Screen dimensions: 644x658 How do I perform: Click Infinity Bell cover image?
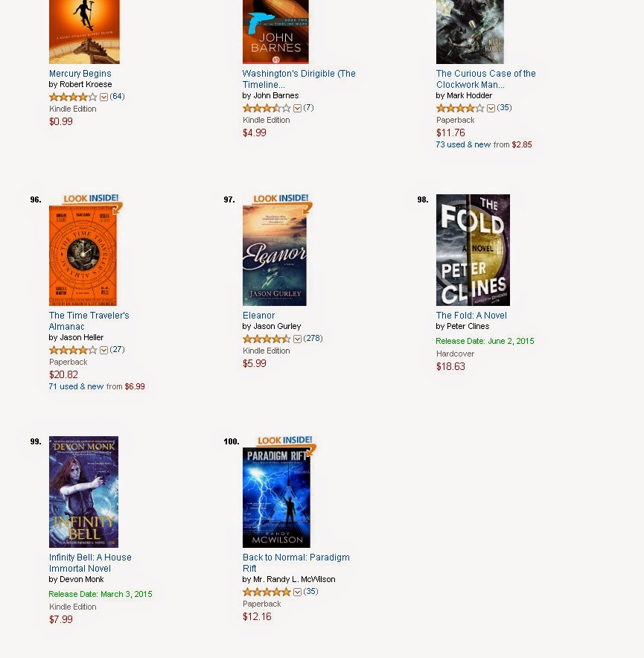(83, 492)
